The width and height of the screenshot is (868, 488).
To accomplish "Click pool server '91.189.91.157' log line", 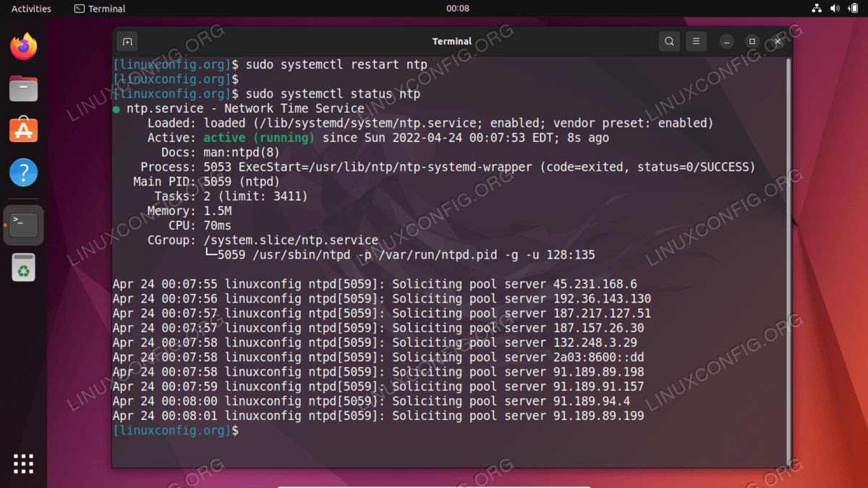I will pyautogui.click(x=378, y=387).
